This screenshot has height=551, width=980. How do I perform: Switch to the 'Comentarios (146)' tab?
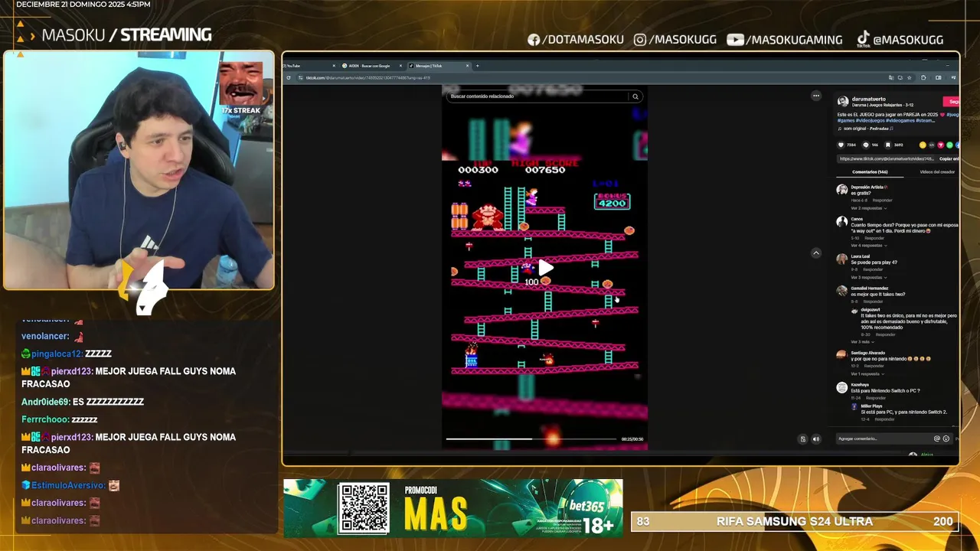[x=870, y=172]
